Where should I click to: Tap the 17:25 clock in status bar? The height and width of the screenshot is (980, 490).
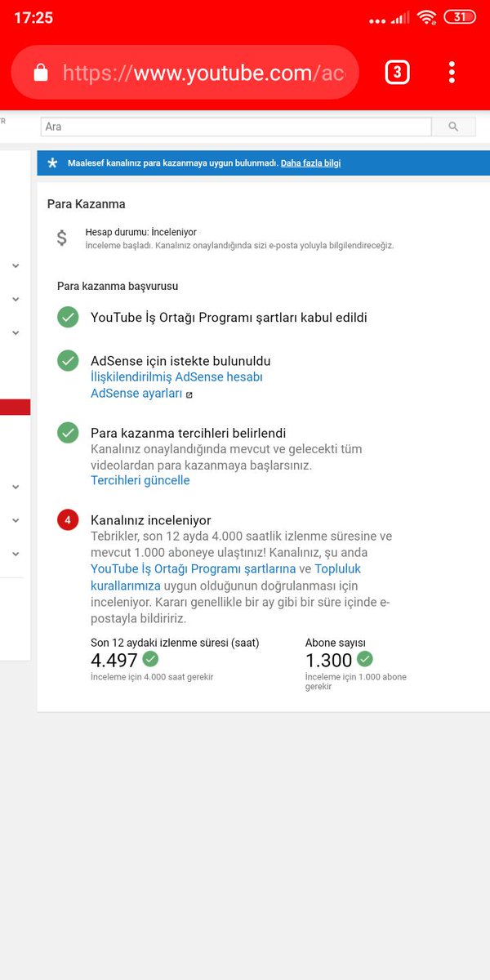pos(33,17)
